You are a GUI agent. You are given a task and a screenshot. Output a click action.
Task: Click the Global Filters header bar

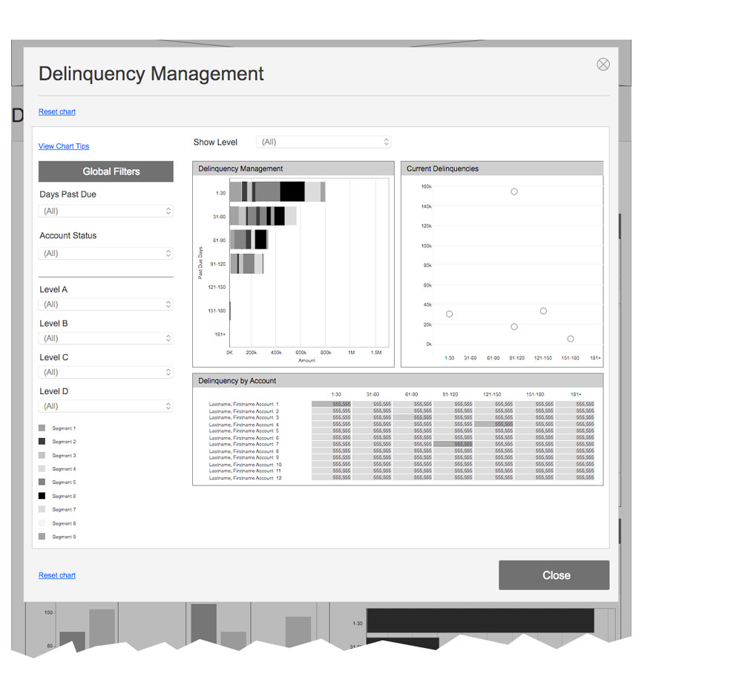pos(106,171)
